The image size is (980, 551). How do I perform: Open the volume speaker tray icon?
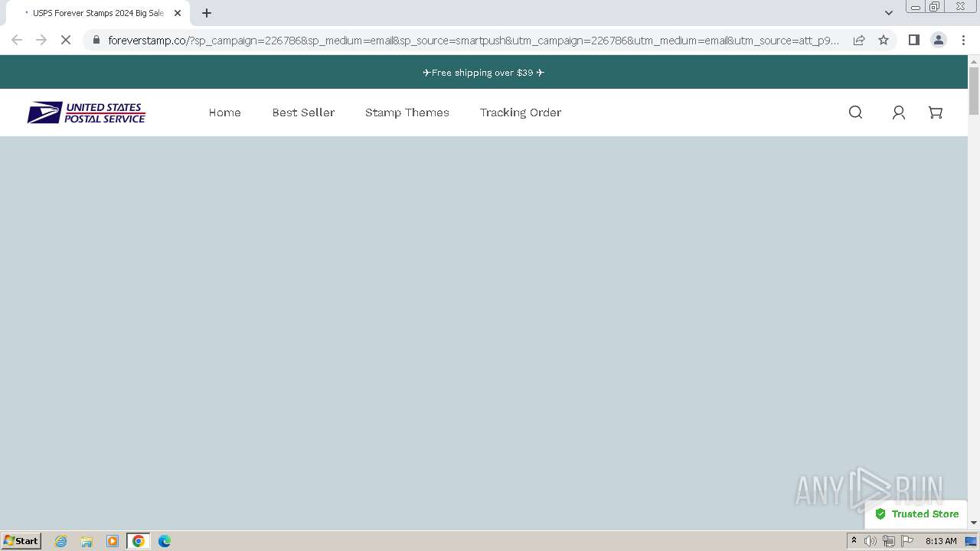coord(871,541)
